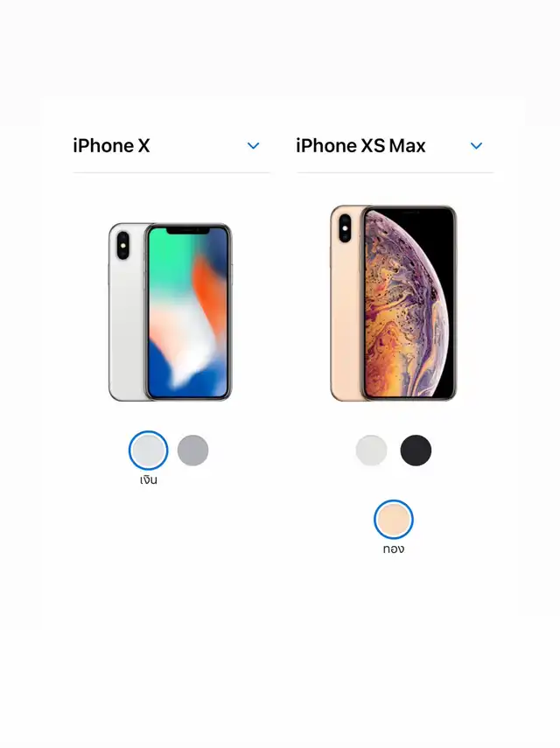Open the iPhone X model selector title
The image size is (560, 748).
tap(111, 145)
